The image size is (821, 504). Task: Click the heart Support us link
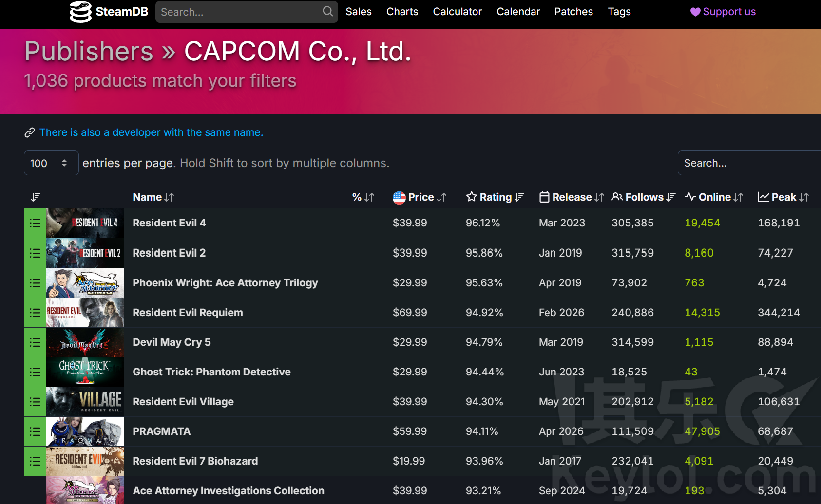723,12
